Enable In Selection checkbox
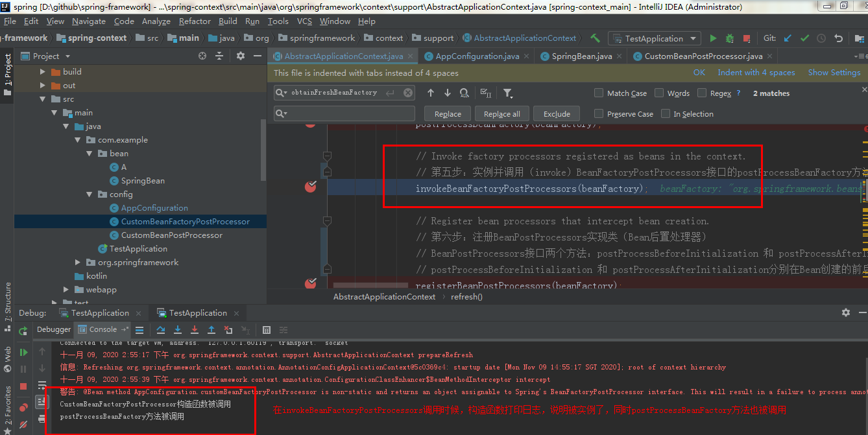This screenshot has width=868, height=435. pos(666,113)
